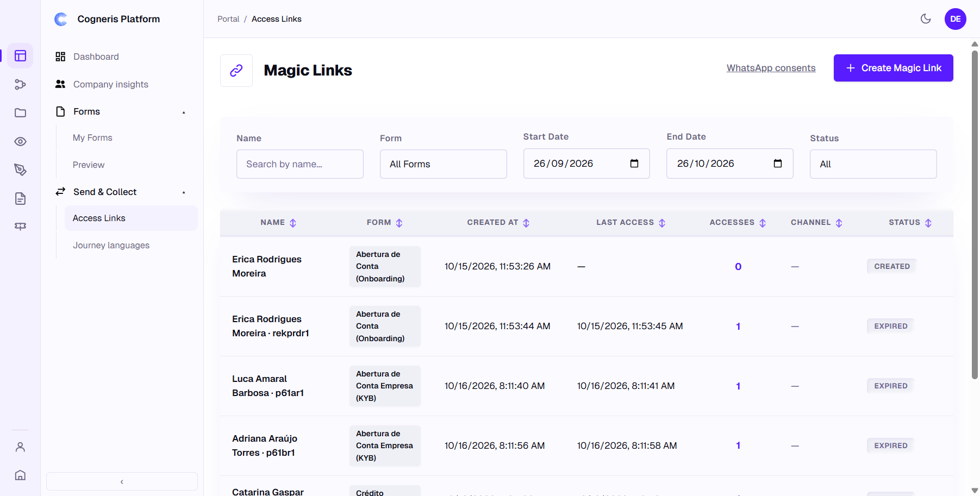Open the End Date calendar picker icon
980x496 pixels.
(777, 164)
